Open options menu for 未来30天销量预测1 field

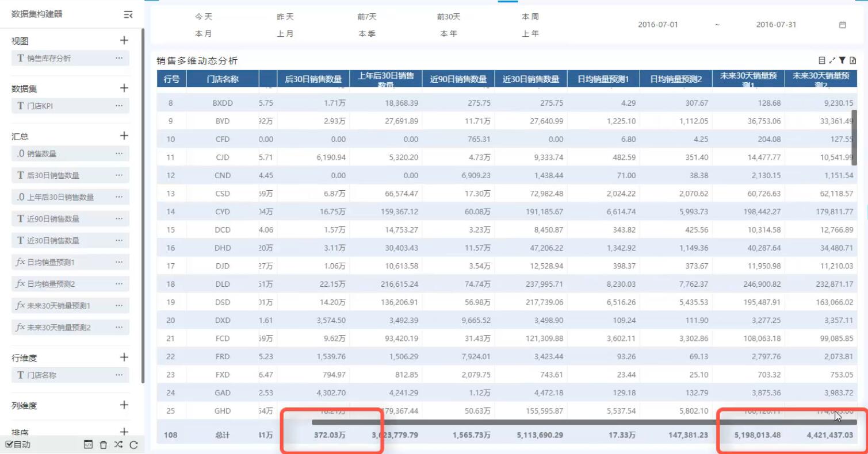[119, 306]
